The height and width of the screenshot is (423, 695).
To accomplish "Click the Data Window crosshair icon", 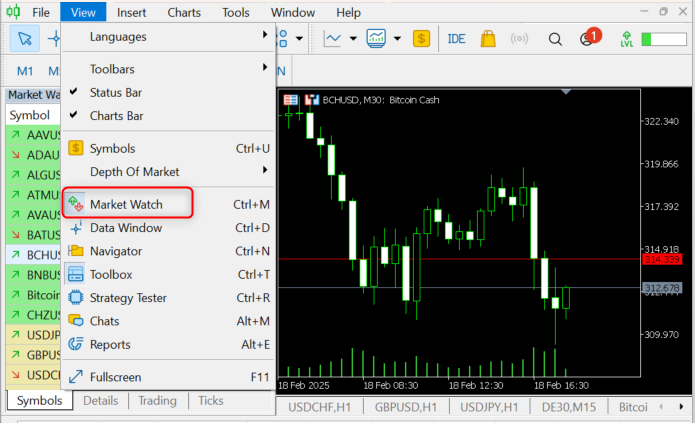I will click(x=76, y=227).
